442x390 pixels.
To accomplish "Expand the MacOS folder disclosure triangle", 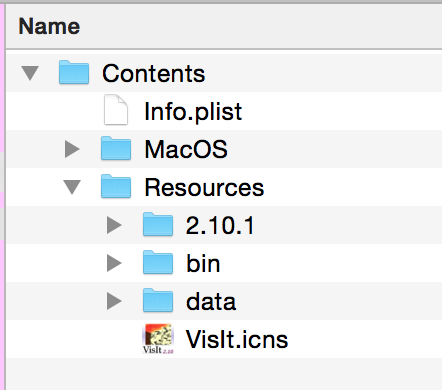I will (x=72, y=149).
